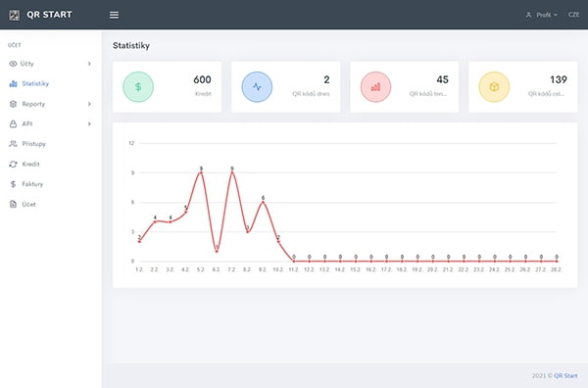Expand the Účty submenu chevron
Screen dimensions: 588x388
89,64
